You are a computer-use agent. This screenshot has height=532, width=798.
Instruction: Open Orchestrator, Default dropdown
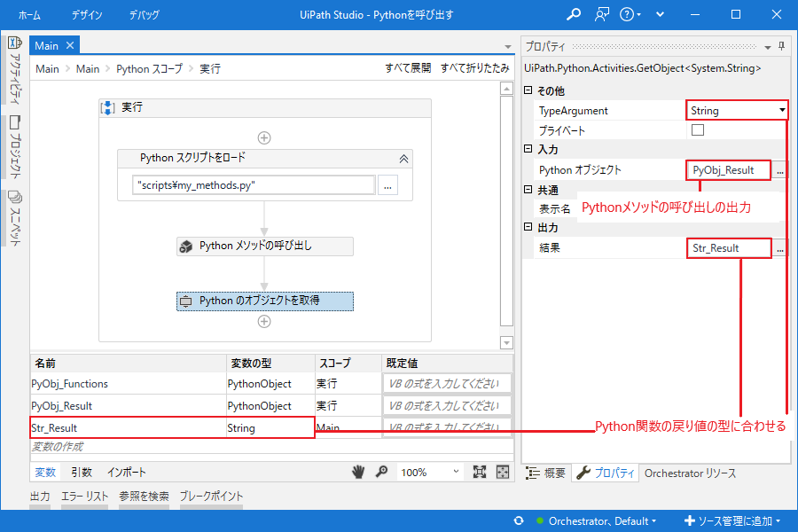click(597, 520)
